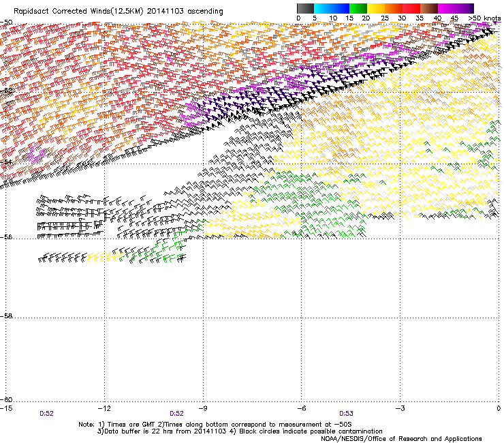The width and height of the screenshot is (504, 443).
Task: Click the '20' legend scale value
Action: tap(366, 18)
